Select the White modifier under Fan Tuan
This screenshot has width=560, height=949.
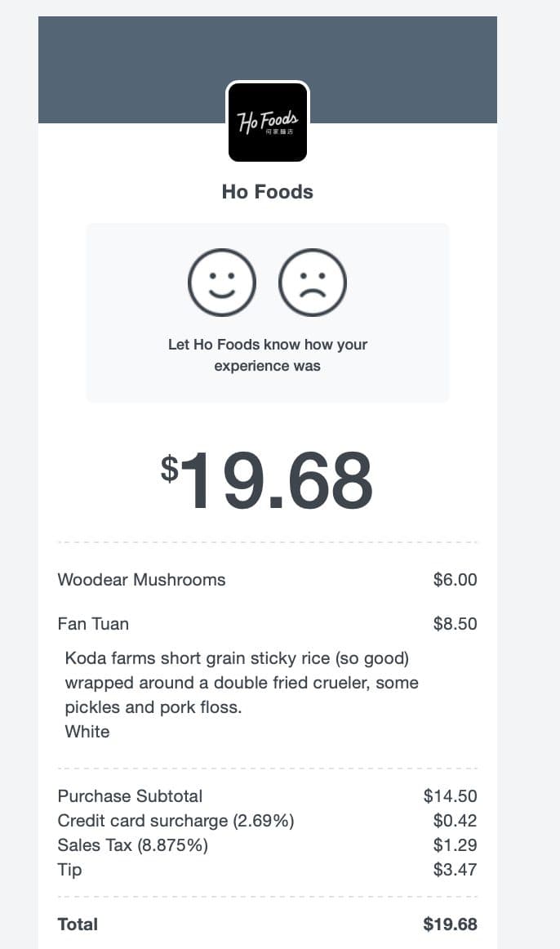click(x=87, y=732)
